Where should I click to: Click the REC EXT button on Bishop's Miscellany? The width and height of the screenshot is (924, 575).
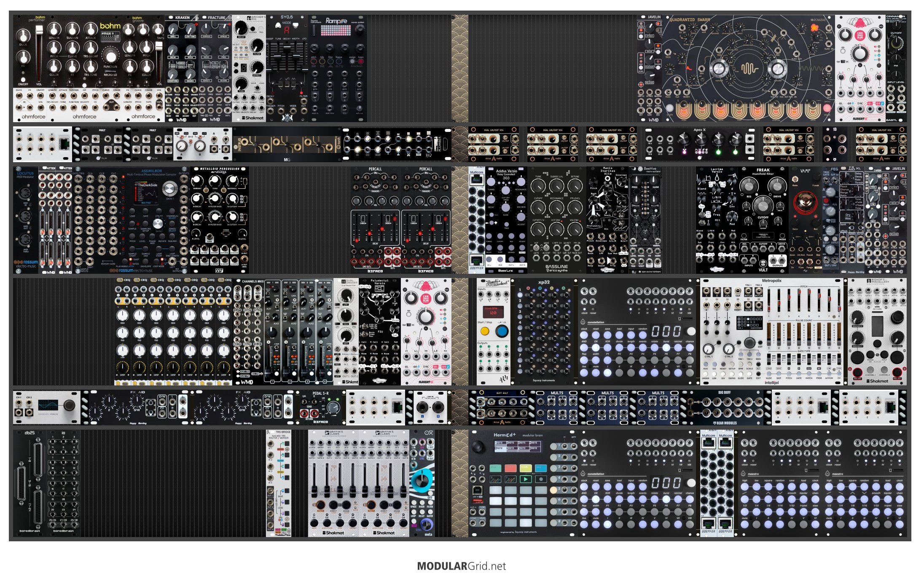[897, 372]
